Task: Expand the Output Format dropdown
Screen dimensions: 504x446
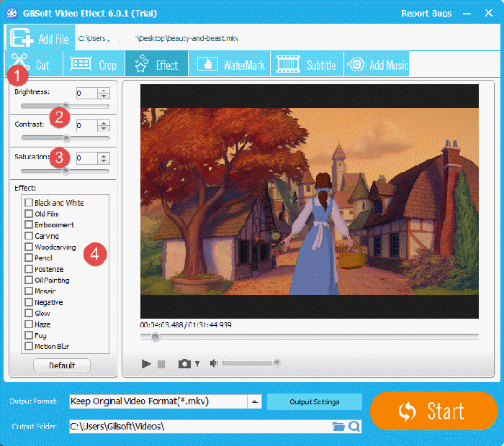Action: (254, 401)
